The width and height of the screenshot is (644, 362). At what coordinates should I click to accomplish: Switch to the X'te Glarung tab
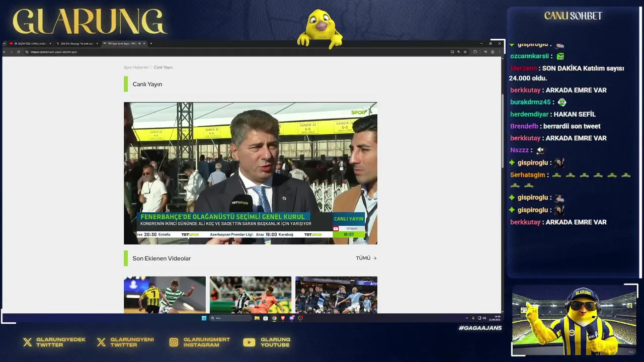76,44
